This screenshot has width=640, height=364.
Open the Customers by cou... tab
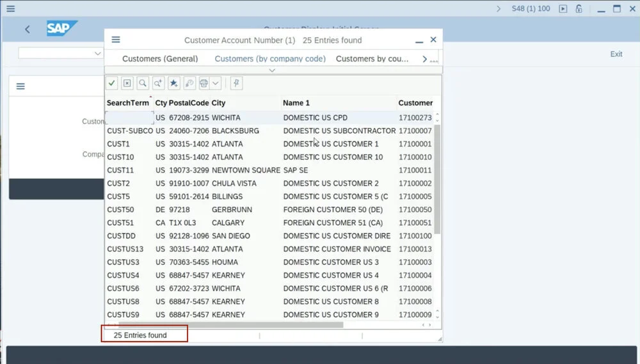[x=372, y=59]
